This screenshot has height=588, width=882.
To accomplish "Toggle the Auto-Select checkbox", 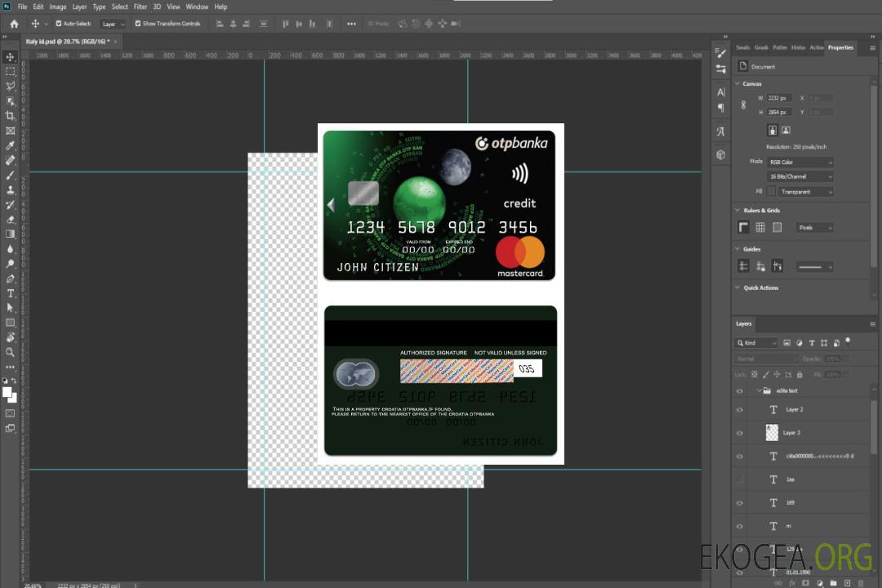I will [x=59, y=24].
